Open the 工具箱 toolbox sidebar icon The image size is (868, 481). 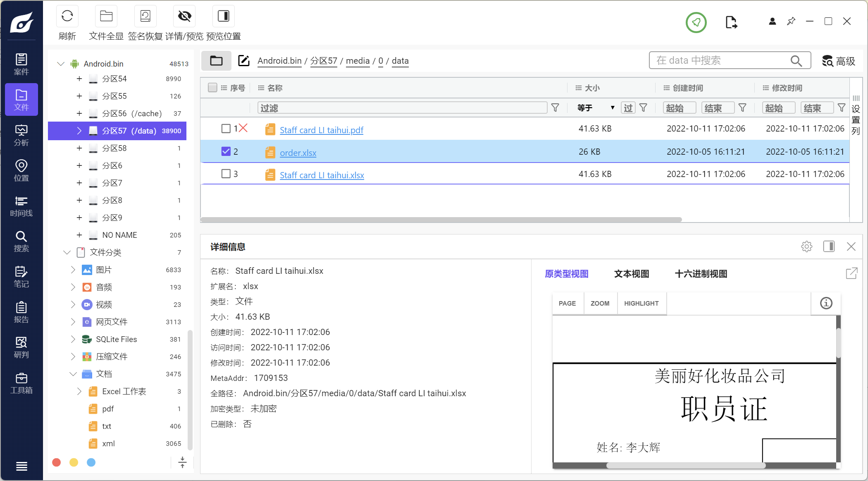(x=21, y=383)
